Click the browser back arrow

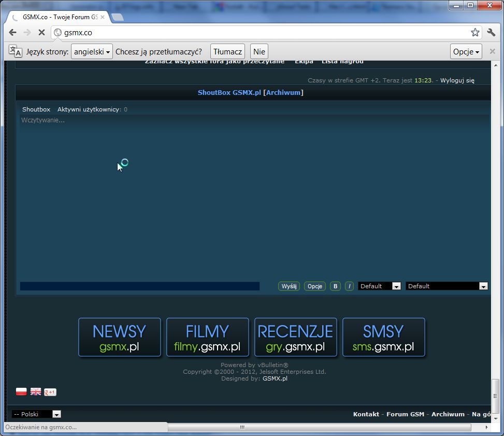(13, 33)
